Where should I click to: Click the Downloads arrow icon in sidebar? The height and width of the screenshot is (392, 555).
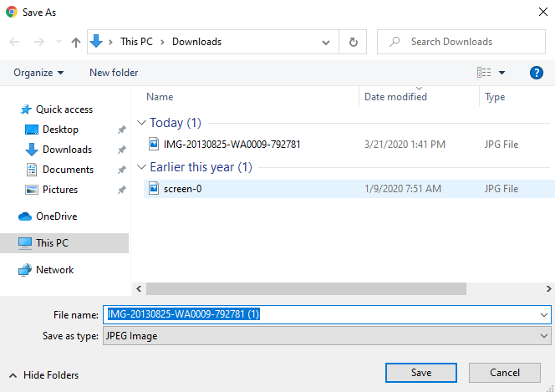(32, 150)
